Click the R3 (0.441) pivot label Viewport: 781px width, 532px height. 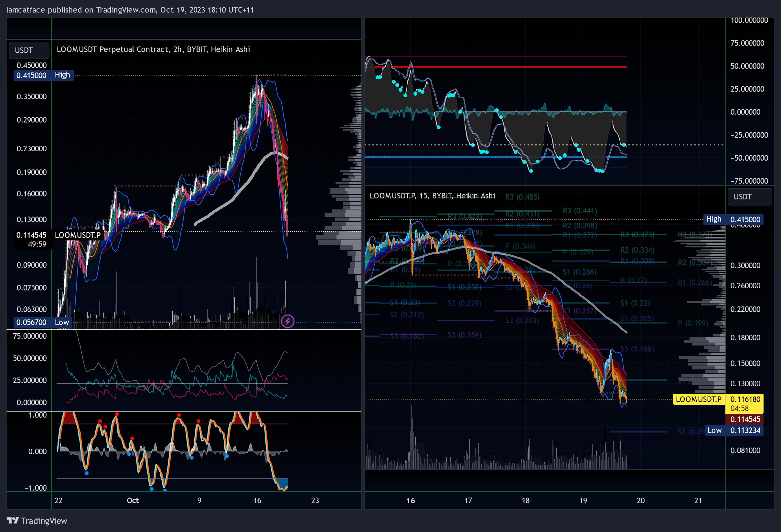(580, 211)
